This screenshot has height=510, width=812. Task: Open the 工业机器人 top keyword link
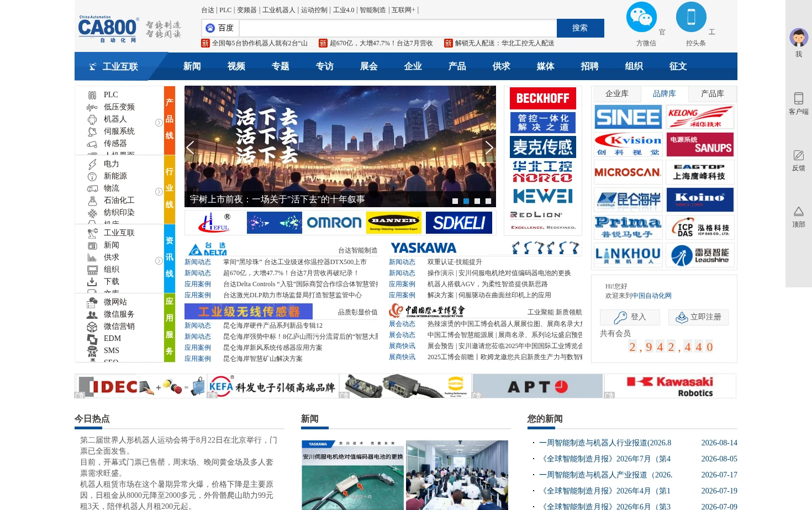[279, 10]
